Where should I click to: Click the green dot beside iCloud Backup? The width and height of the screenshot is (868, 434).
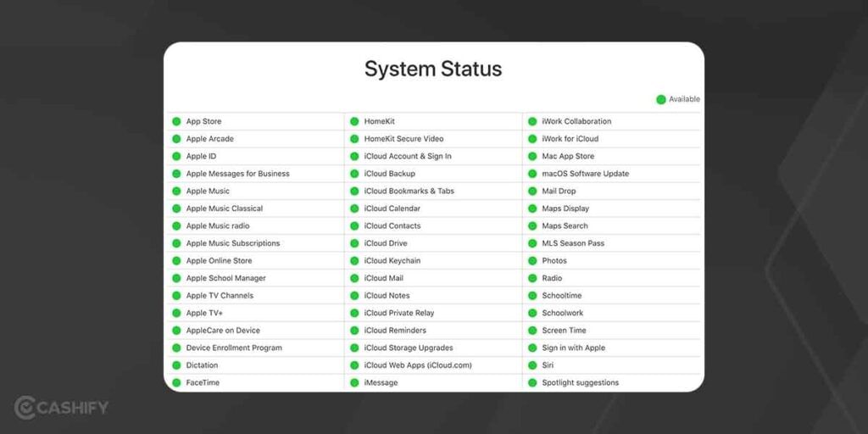pos(354,174)
